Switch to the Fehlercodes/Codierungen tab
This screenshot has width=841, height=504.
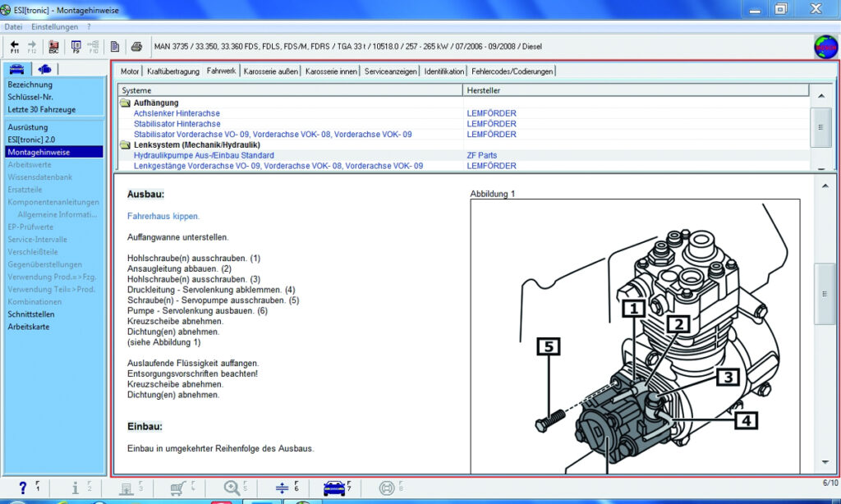(512, 71)
